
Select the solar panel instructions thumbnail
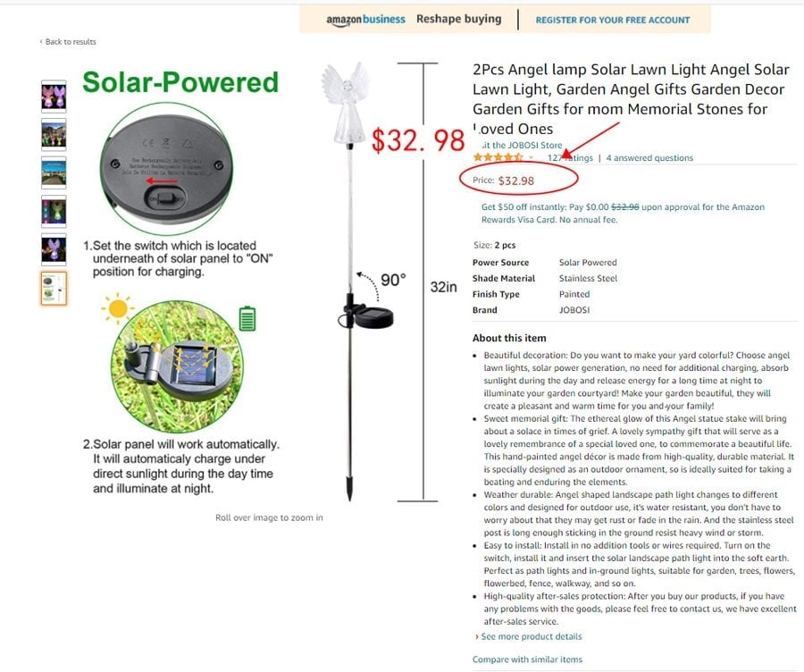pos(54,289)
